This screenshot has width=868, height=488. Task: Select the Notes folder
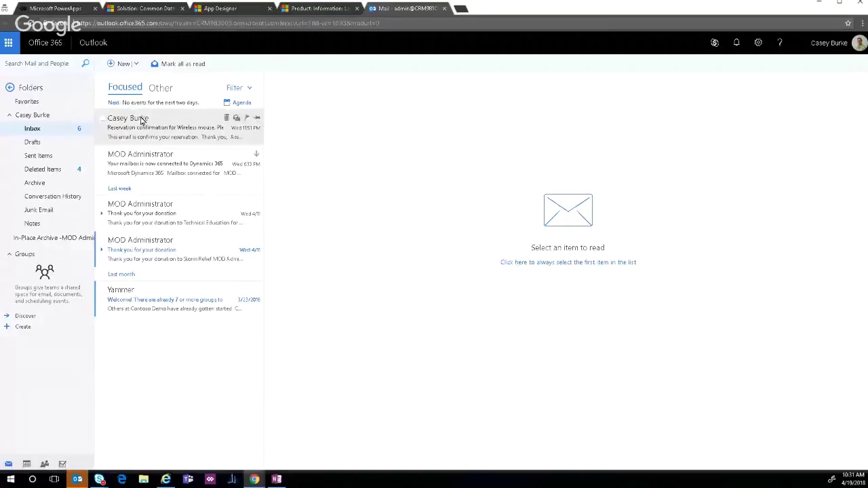click(x=32, y=224)
